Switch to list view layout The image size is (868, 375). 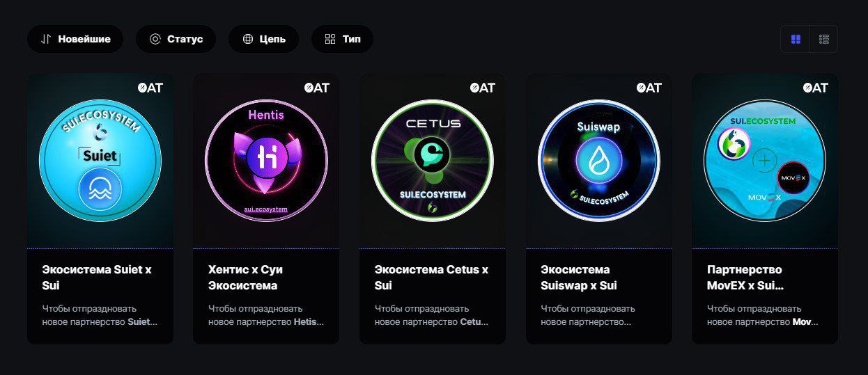(x=823, y=40)
